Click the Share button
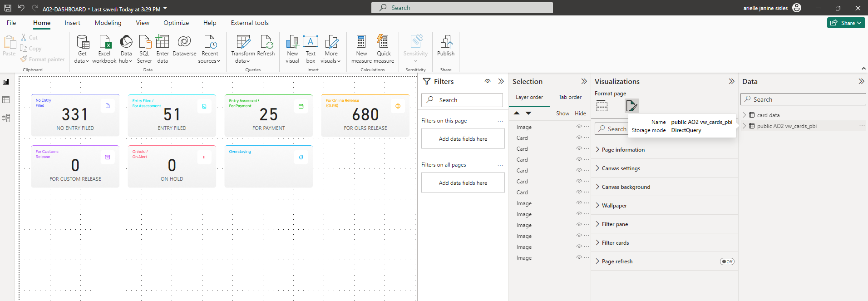The height and width of the screenshot is (301, 868). (x=846, y=23)
